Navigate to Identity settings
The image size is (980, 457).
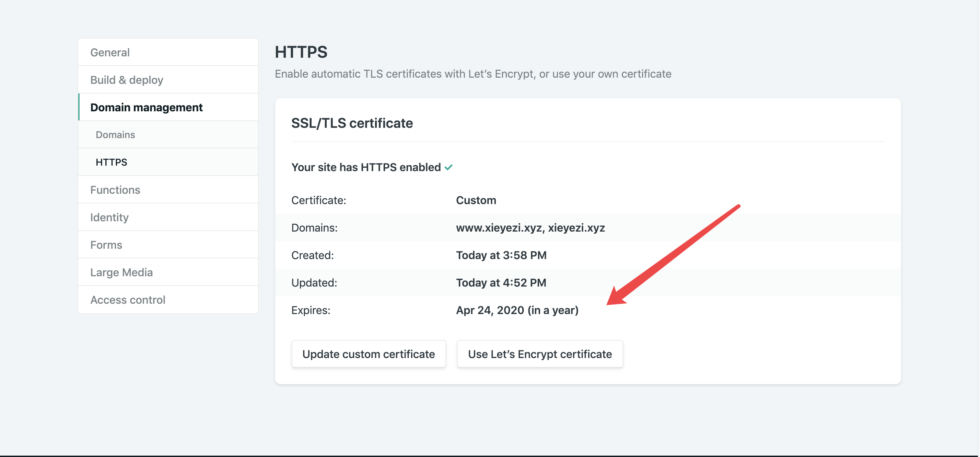(109, 217)
